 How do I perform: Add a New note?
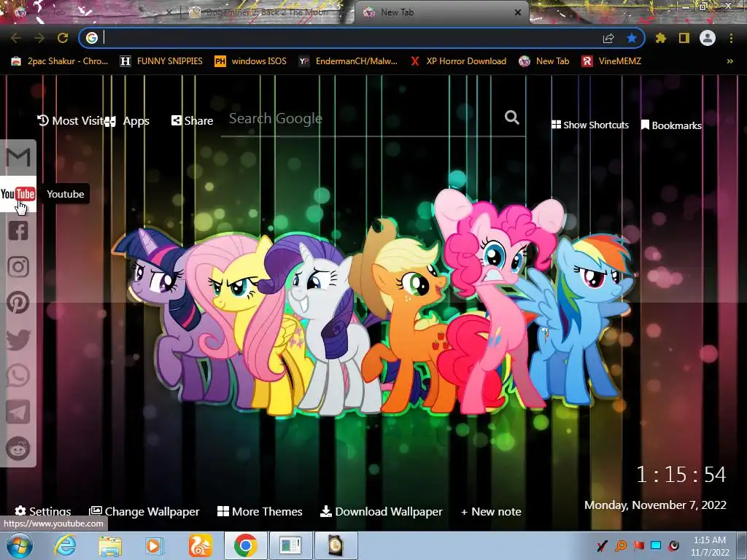click(x=491, y=511)
